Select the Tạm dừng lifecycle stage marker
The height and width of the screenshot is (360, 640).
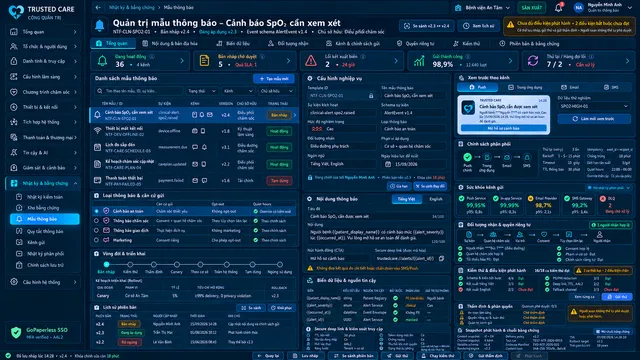pos(252,264)
